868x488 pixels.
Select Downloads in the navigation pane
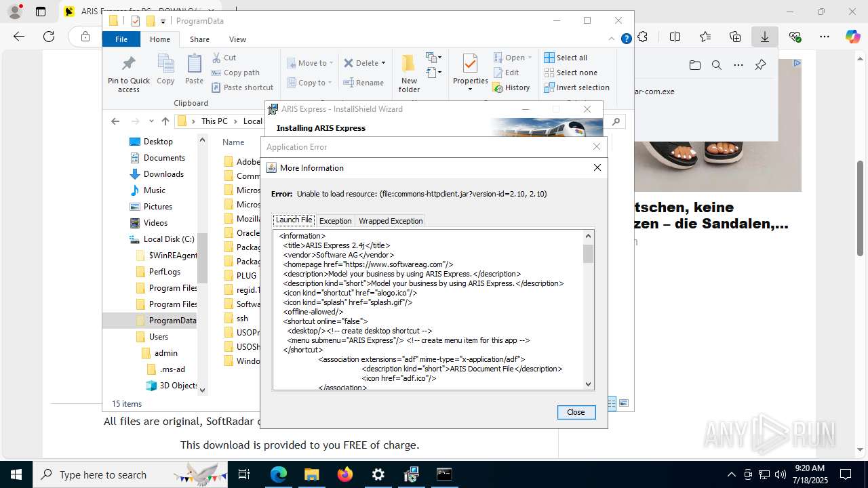pos(163,174)
